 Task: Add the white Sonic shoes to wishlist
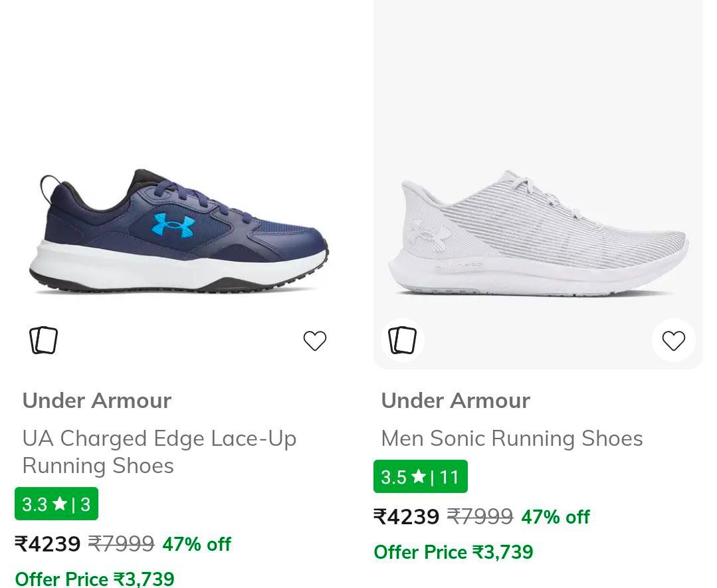coord(673,340)
